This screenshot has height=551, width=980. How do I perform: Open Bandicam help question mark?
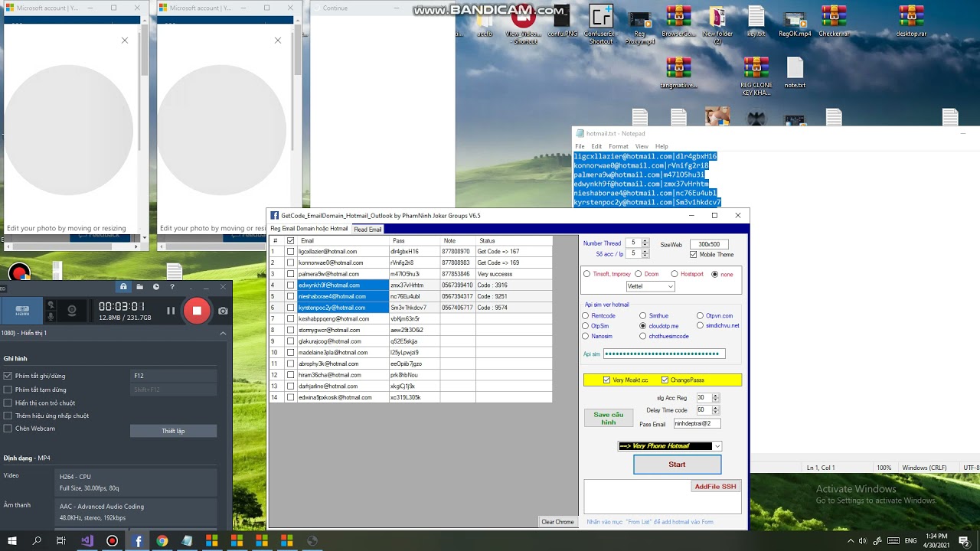(172, 287)
